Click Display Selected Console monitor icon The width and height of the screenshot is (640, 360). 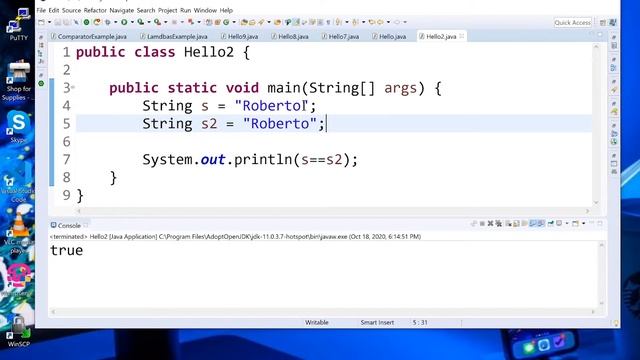click(x=559, y=224)
